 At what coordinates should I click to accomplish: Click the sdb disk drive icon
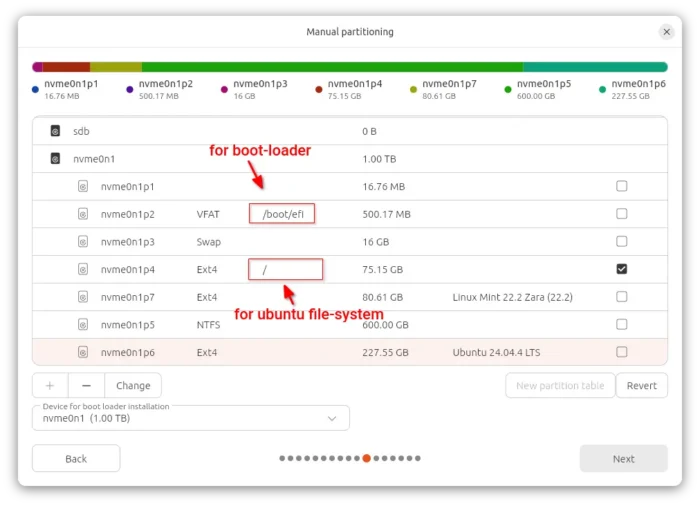[x=54, y=131]
